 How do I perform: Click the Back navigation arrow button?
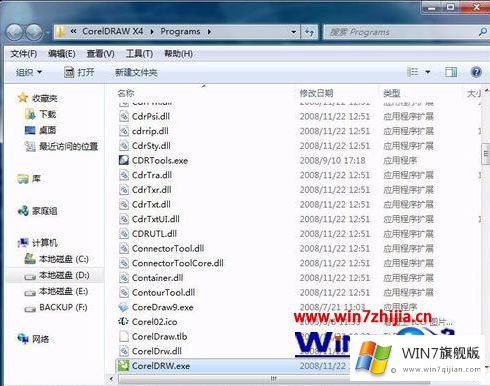tap(14, 32)
